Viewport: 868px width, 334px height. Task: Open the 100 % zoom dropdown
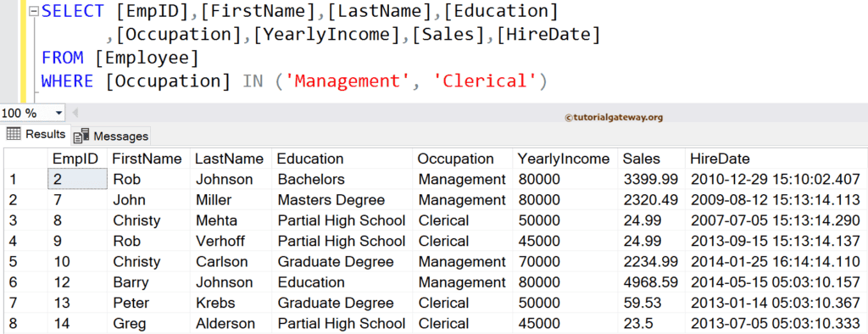click(x=58, y=113)
